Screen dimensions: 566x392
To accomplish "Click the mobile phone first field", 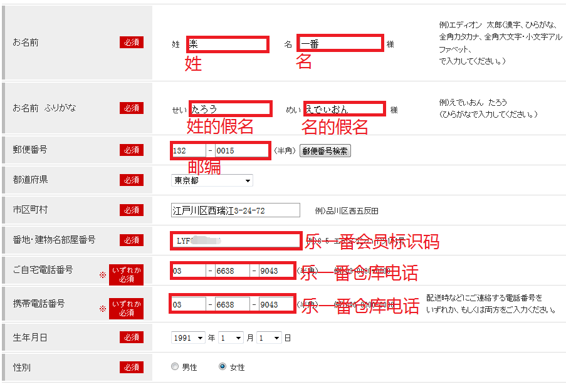I will pyautogui.click(x=188, y=304).
